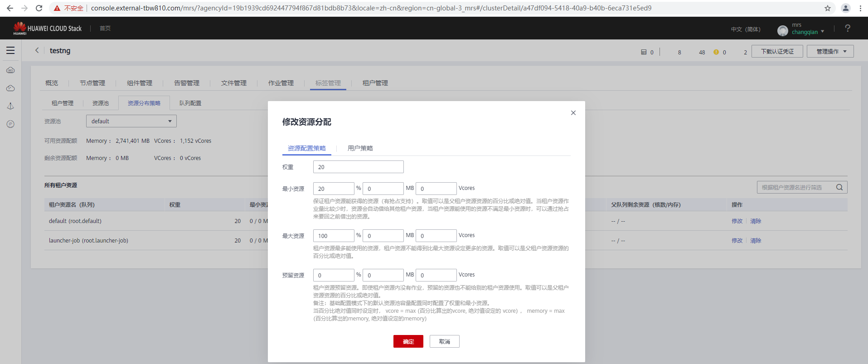Bookmark this page with the star icon
Image resolution: width=868 pixels, height=364 pixels.
tap(828, 8)
